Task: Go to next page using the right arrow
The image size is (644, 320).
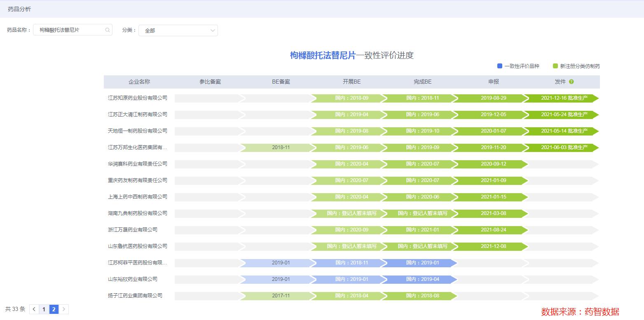Action: 64,309
